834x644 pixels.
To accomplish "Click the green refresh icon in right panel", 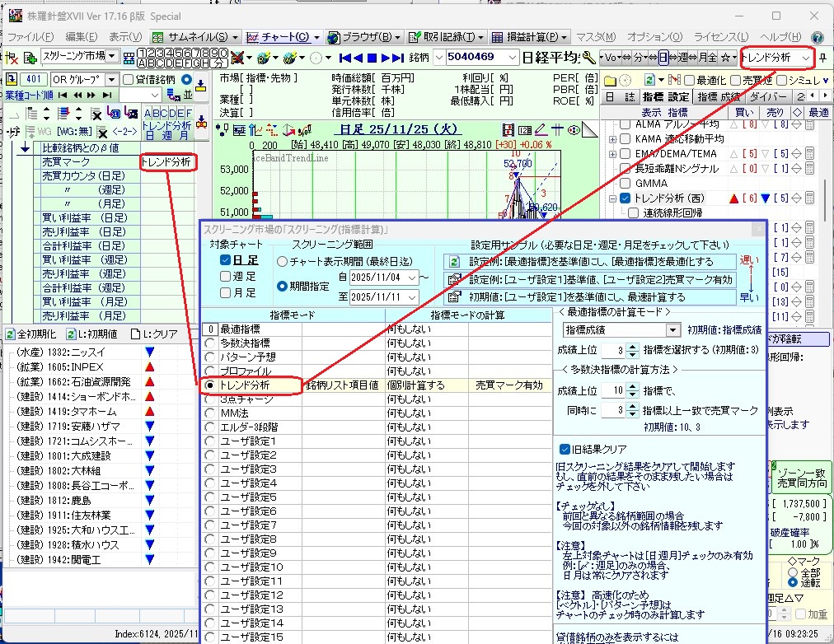I will [x=649, y=80].
